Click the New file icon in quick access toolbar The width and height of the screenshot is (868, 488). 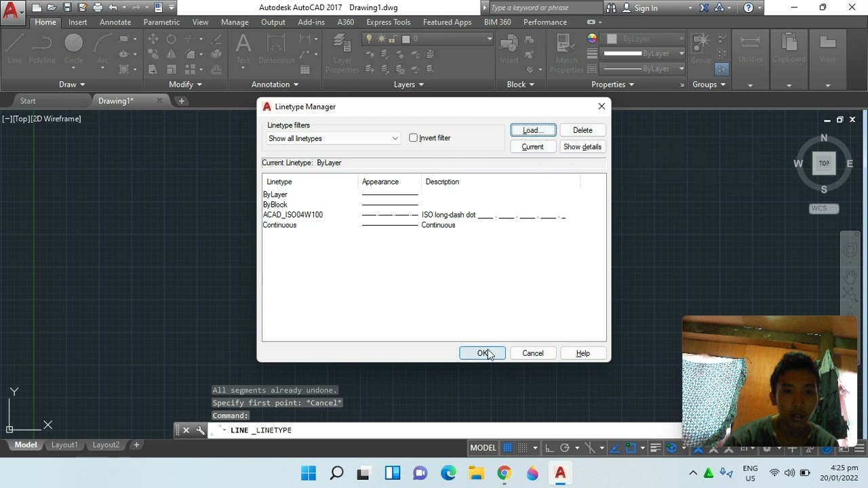(37, 7)
